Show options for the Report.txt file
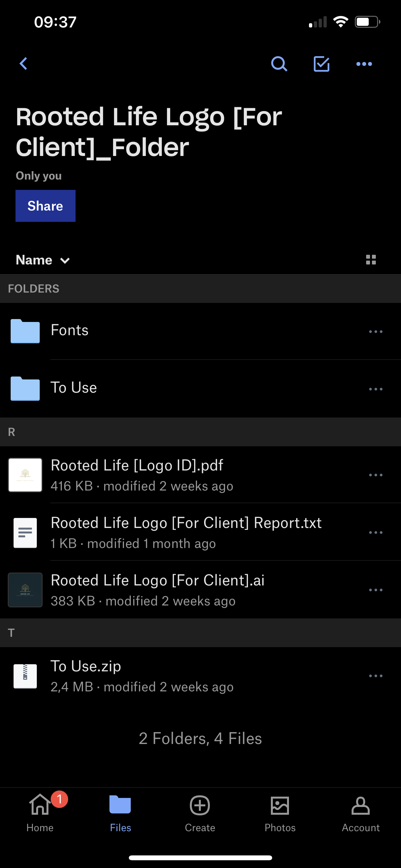Image resolution: width=401 pixels, height=868 pixels. coord(375,532)
